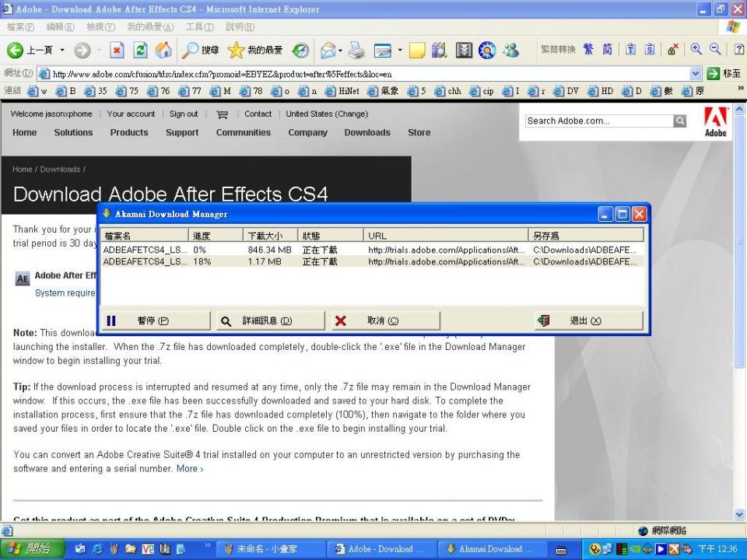Click the 取消 cancel button
The width and height of the screenshot is (747, 560).
tap(384, 320)
